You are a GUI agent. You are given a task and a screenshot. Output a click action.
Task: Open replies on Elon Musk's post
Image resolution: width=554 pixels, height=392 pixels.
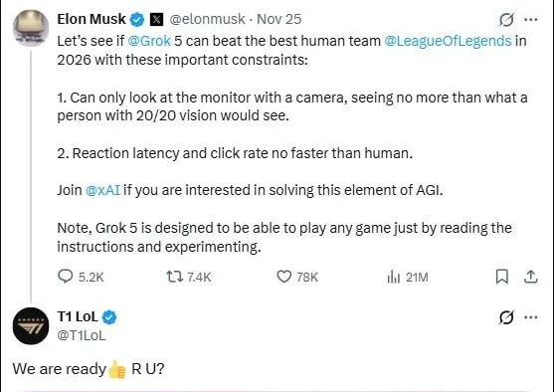click(x=81, y=278)
